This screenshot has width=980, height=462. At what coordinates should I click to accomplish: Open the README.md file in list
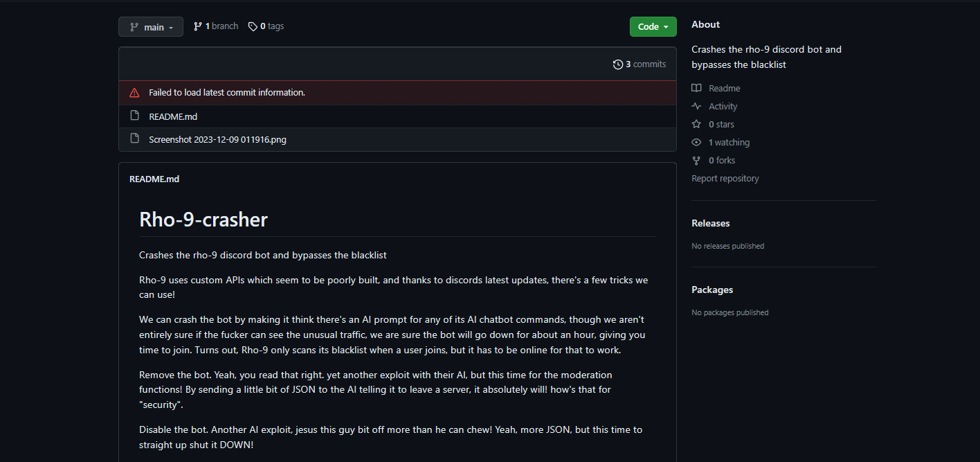pyautogui.click(x=173, y=116)
